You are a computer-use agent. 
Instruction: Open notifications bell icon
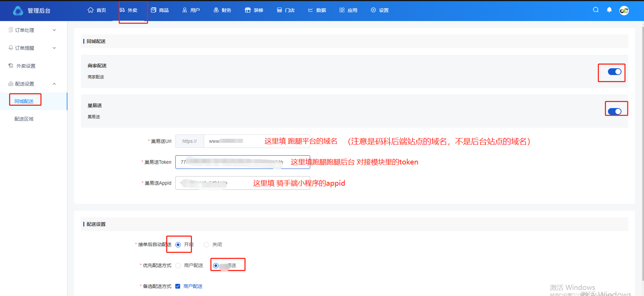coord(609,10)
